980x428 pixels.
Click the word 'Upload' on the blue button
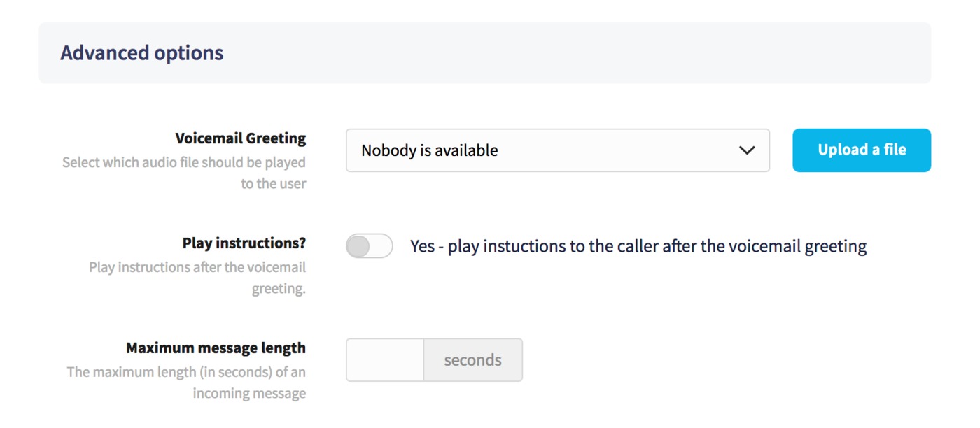click(841, 150)
